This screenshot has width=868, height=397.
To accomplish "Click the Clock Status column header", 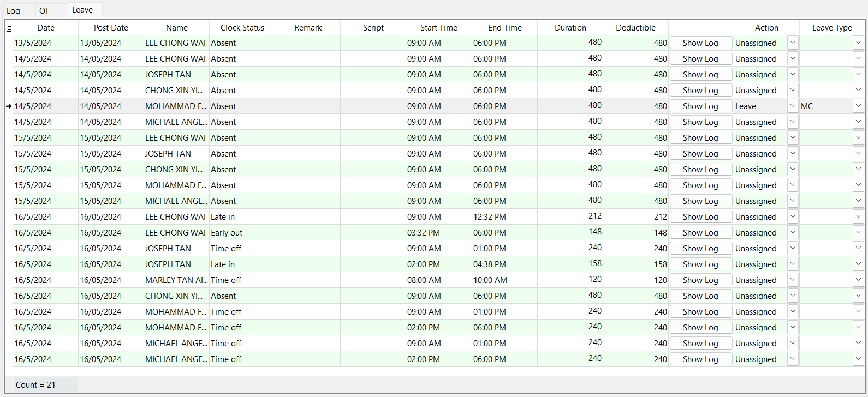I will click(242, 28).
